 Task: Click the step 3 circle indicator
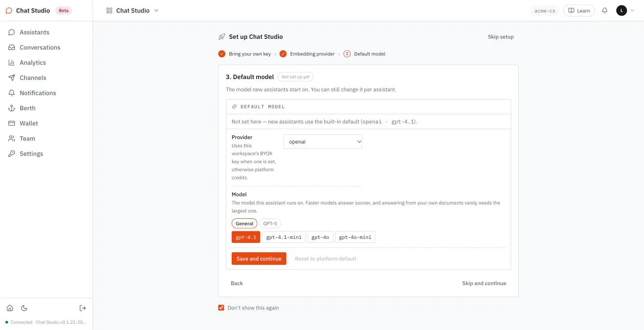(x=347, y=54)
